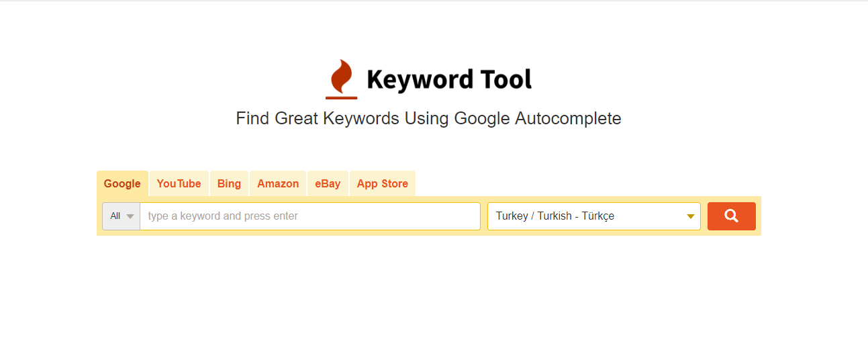868x358 pixels.
Task: Click the orange search button
Action: point(732,216)
